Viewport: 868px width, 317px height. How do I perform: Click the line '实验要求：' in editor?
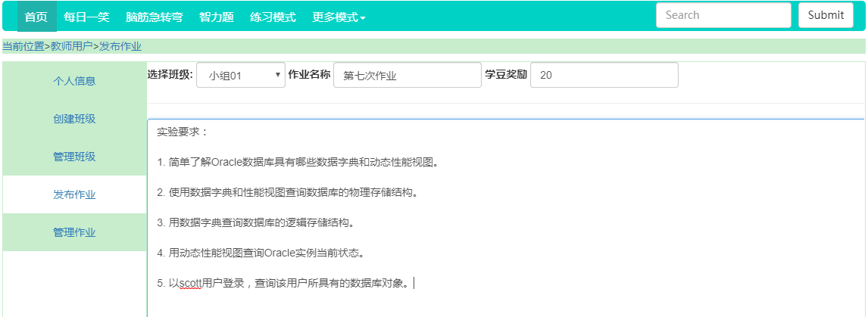[182, 132]
